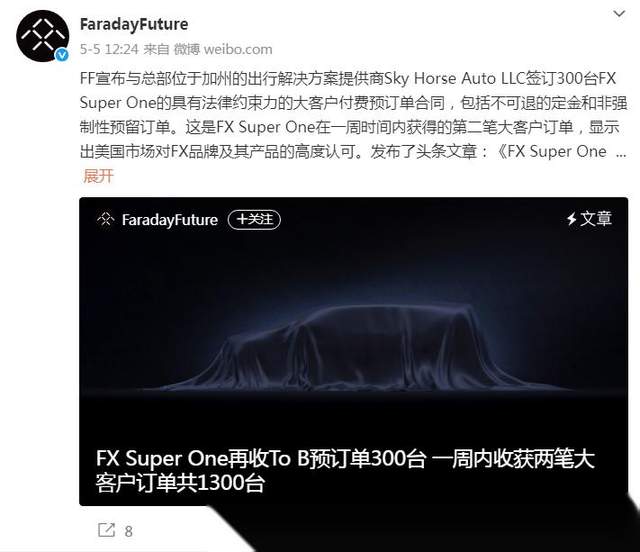The width and height of the screenshot is (640, 552).
Task: Click the repost share icon below card
Action: (x=107, y=530)
